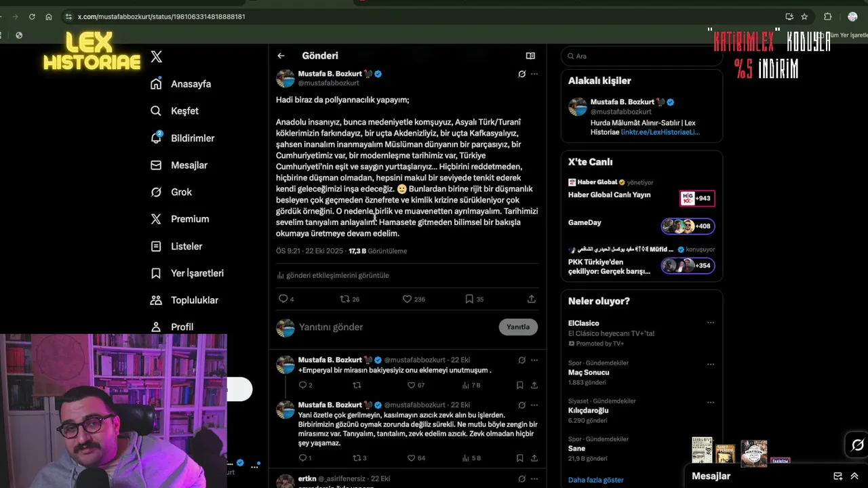Go back with the arrow beside Gönderi
This screenshot has height=488, width=868.
pyautogui.click(x=281, y=56)
